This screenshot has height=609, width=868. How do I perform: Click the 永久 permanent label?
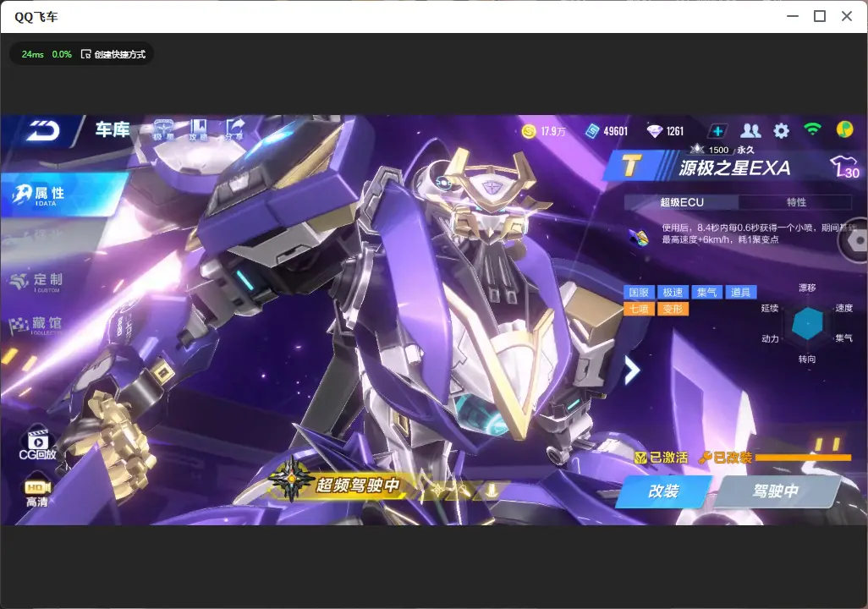745,150
